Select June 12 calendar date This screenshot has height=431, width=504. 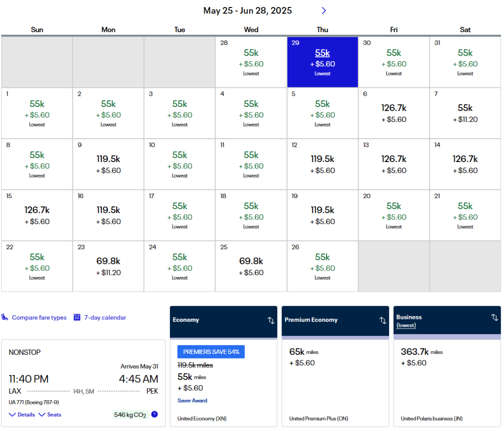click(322, 164)
